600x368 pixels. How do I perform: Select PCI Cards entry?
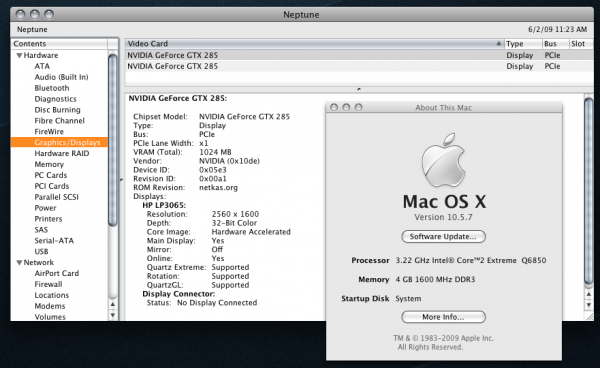(52, 186)
